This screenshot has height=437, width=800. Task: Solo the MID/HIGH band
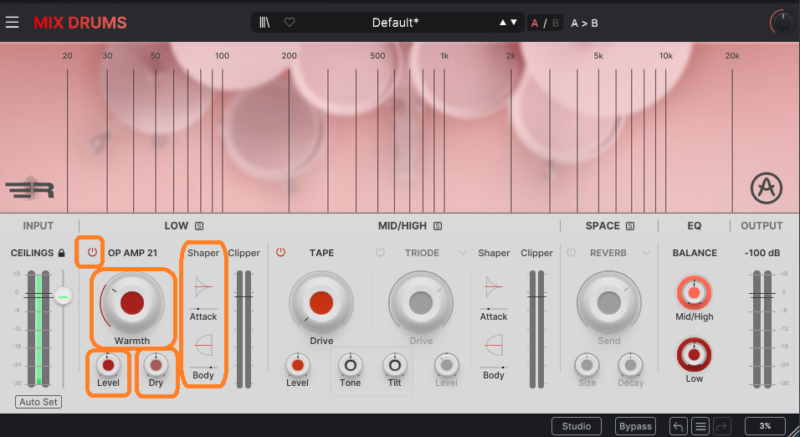[x=438, y=226]
